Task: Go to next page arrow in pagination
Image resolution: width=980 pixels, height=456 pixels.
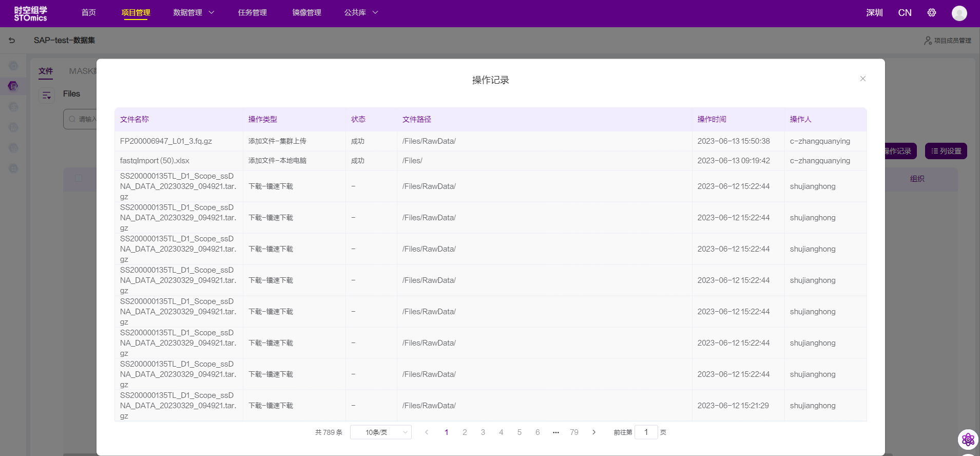Action: click(594, 432)
